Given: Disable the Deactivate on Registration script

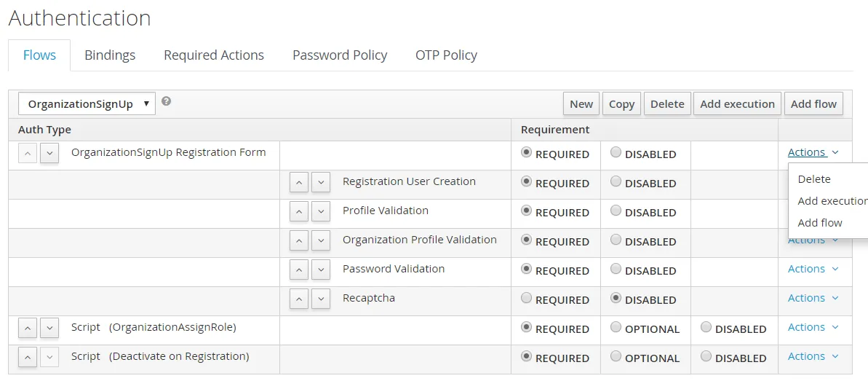Looking at the screenshot, I should (706, 357).
